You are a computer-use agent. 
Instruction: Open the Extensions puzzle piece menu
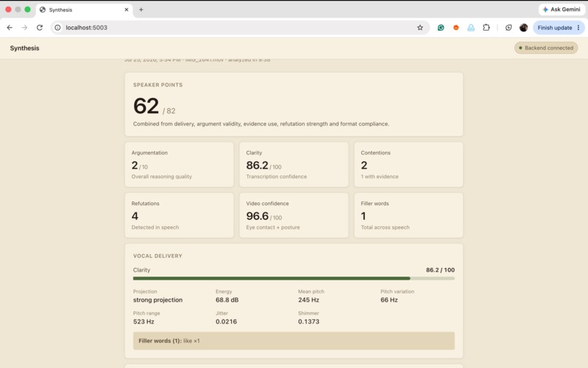click(x=487, y=28)
